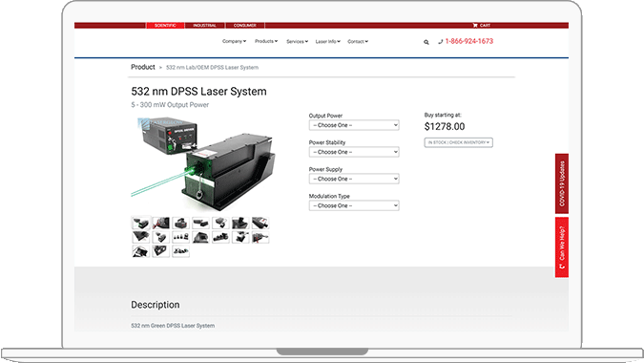644x363 pixels.
Task: Select the sixth thumbnail in the second row
Action: pos(240,237)
